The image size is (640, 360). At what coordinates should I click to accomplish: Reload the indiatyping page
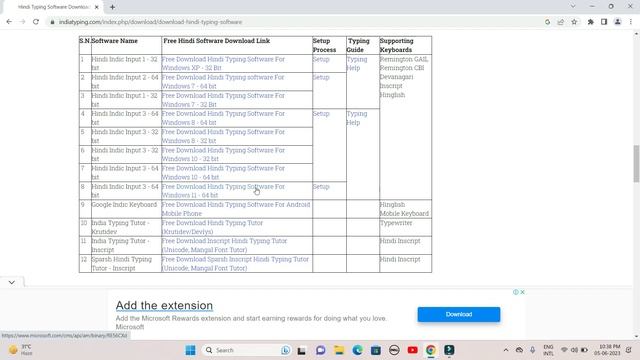pyautogui.click(x=36, y=22)
